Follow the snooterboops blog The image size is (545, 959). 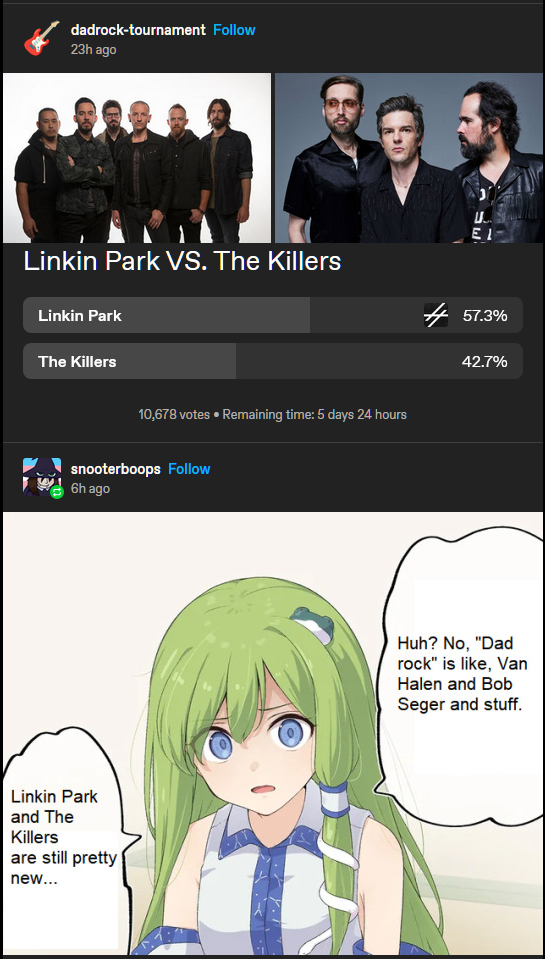pyautogui.click(x=189, y=469)
